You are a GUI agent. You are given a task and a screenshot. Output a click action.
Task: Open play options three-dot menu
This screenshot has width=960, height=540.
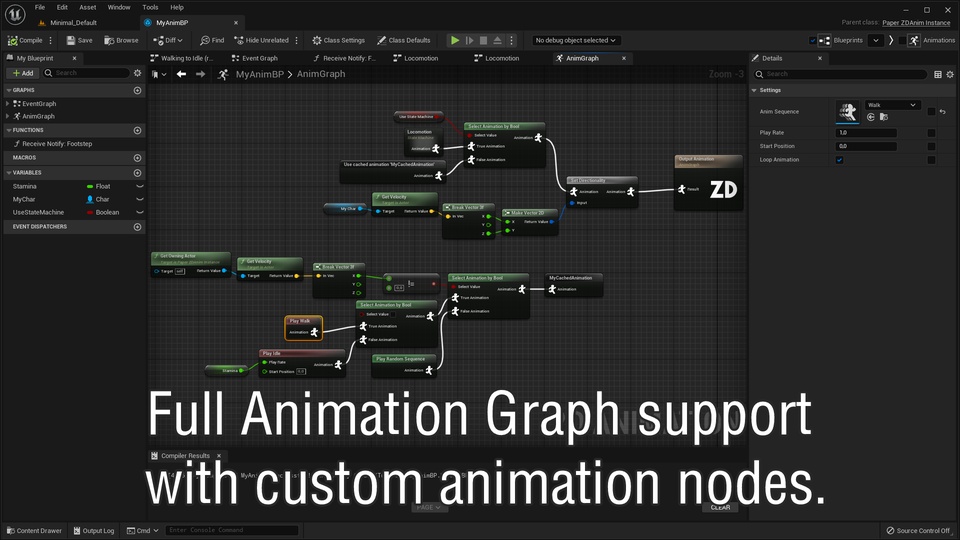point(512,40)
